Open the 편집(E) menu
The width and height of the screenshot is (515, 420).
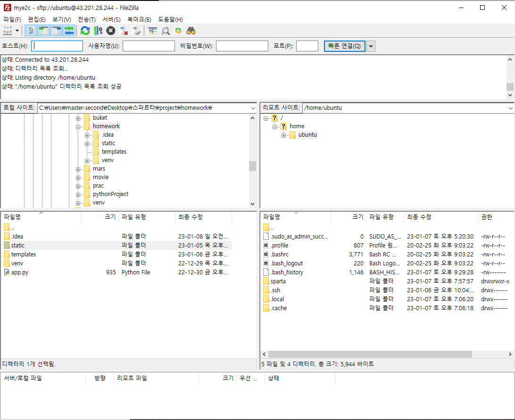[37, 20]
